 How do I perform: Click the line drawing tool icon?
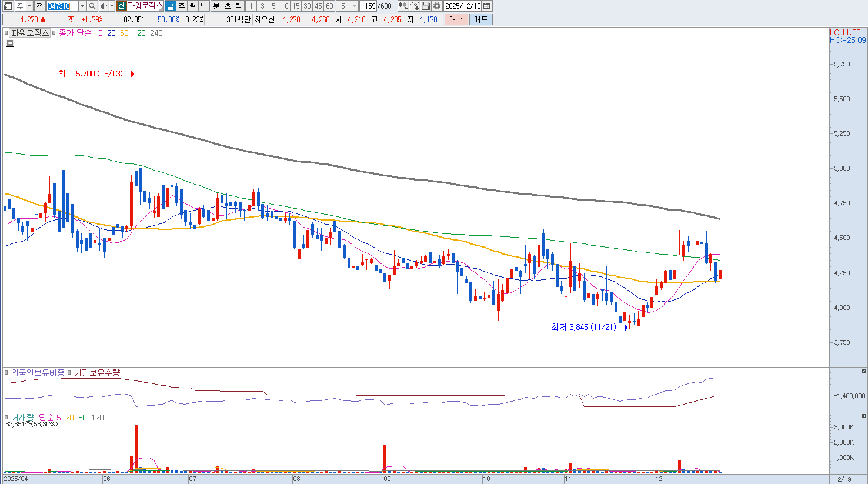point(415,6)
